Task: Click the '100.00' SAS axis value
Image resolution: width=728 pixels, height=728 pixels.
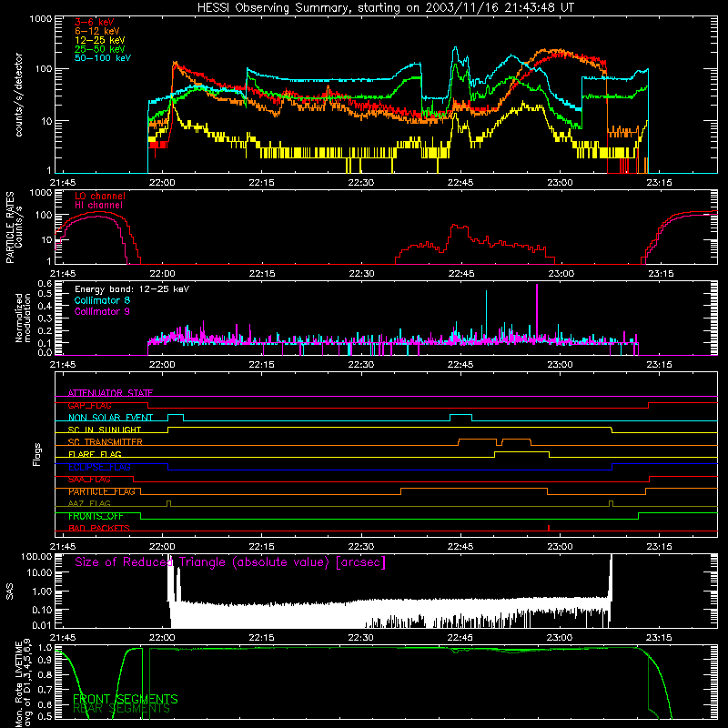Action: click(36, 556)
